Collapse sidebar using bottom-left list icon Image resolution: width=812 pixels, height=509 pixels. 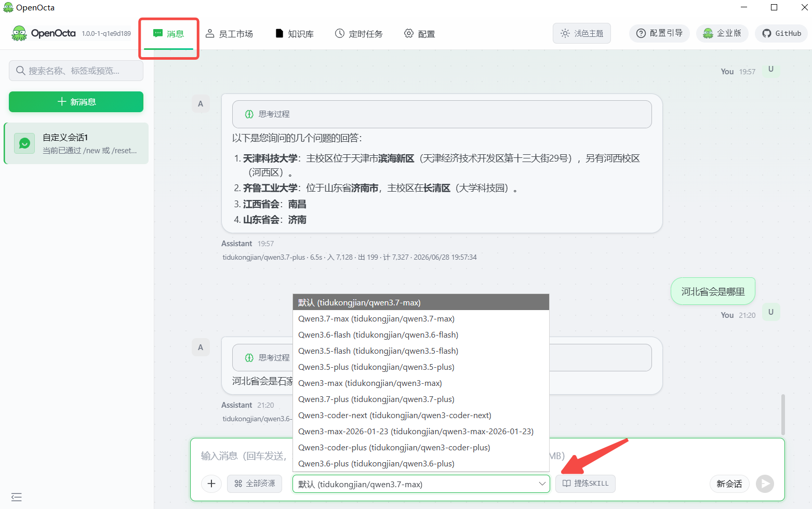[17, 497]
